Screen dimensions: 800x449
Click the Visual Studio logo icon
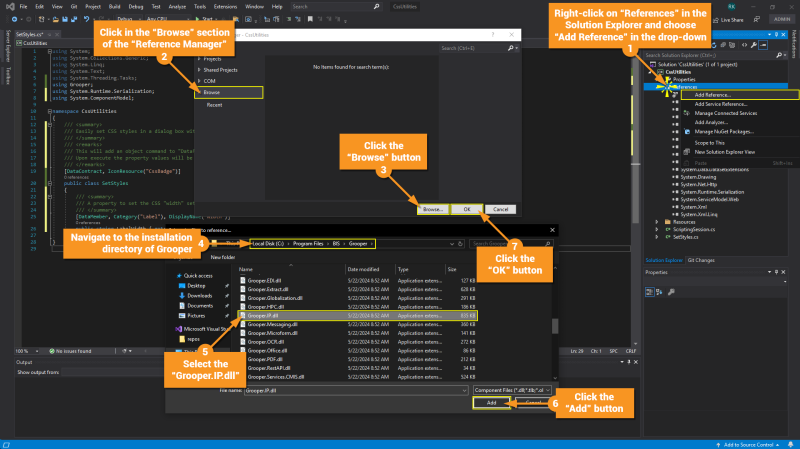click(10, 7)
